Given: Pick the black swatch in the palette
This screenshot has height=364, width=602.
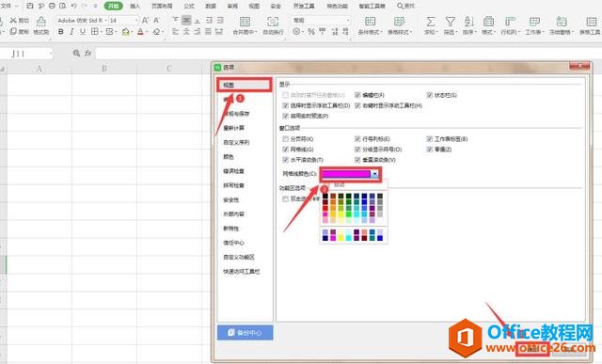Looking at the screenshot, I should 325,197.
